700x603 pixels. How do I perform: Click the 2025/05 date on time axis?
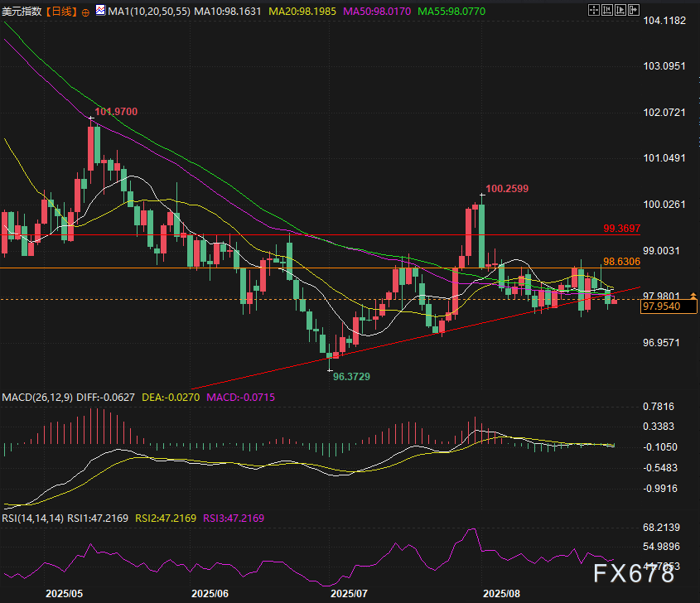(64, 594)
